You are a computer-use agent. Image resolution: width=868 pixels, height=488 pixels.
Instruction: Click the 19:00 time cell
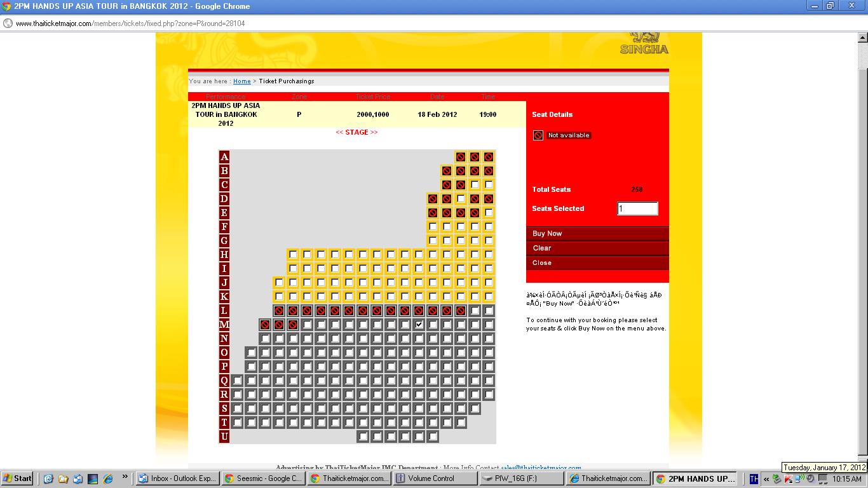(x=488, y=114)
